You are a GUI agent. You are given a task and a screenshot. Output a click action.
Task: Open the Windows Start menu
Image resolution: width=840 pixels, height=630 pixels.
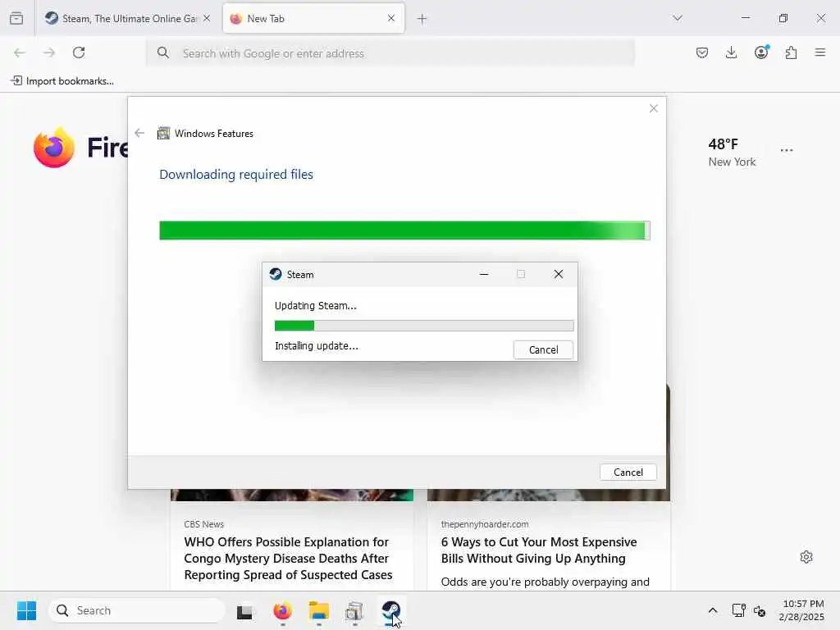26,610
